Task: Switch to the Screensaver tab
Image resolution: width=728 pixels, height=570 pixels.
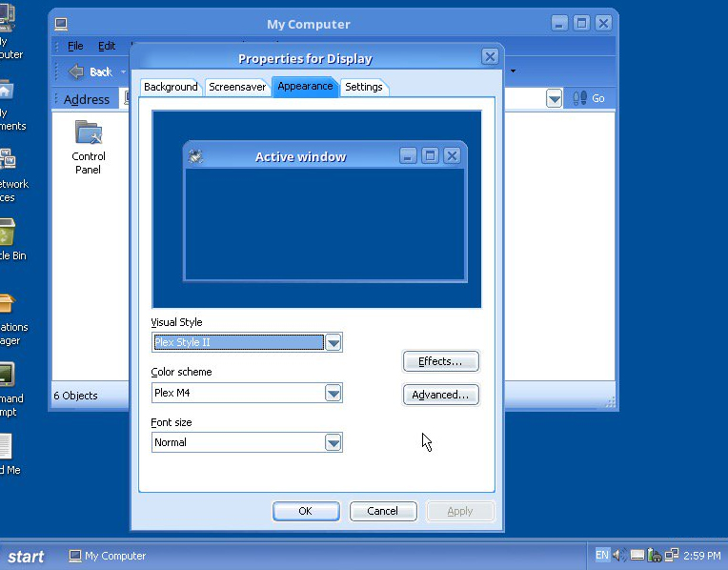Action: (237, 87)
